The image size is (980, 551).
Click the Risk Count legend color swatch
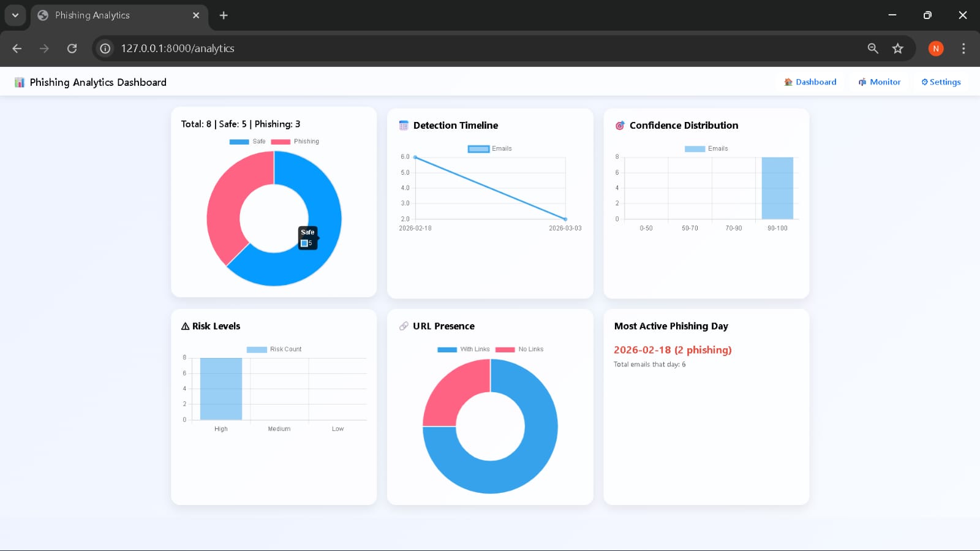click(x=257, y=349)
